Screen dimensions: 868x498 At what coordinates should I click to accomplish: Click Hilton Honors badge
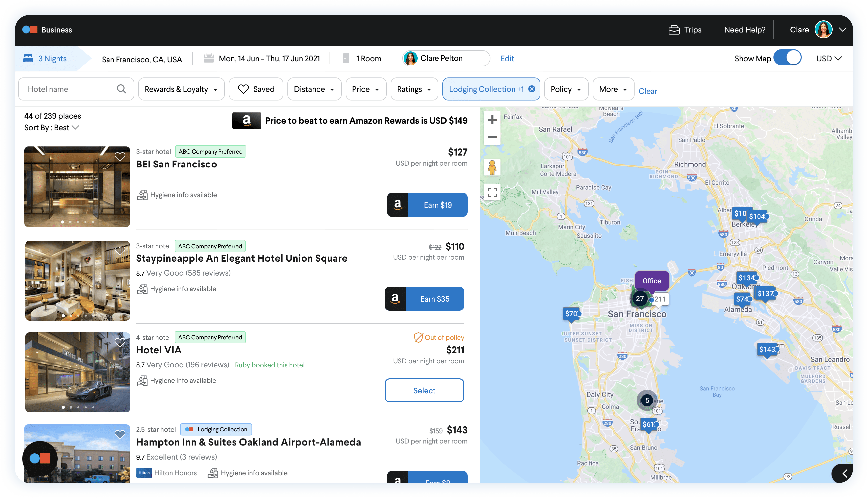(166, 473)
